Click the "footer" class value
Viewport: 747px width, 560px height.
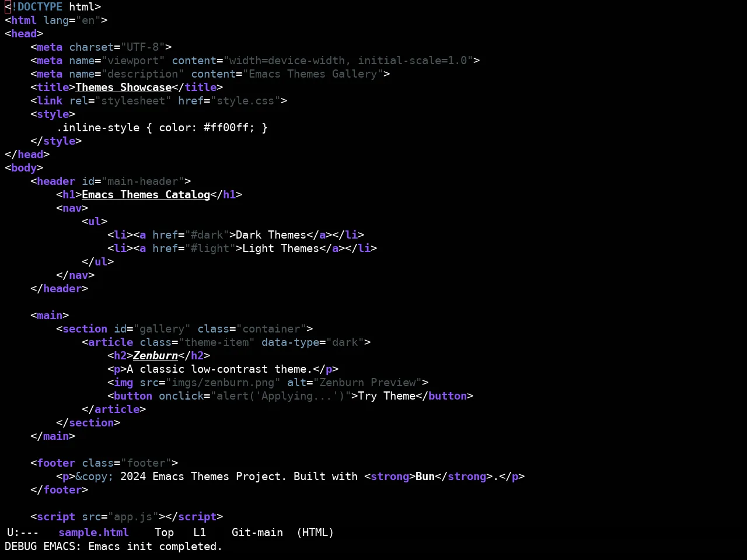point(146,463)
